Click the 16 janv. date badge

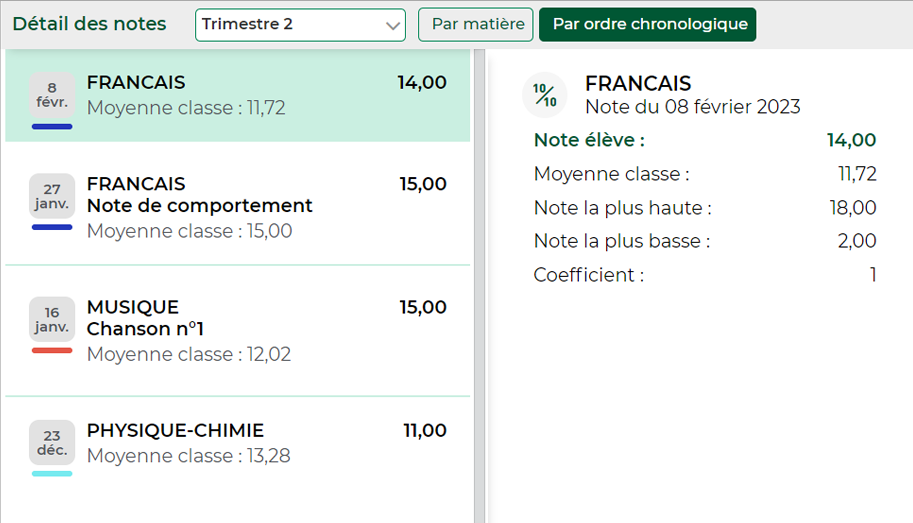point(52,319)
